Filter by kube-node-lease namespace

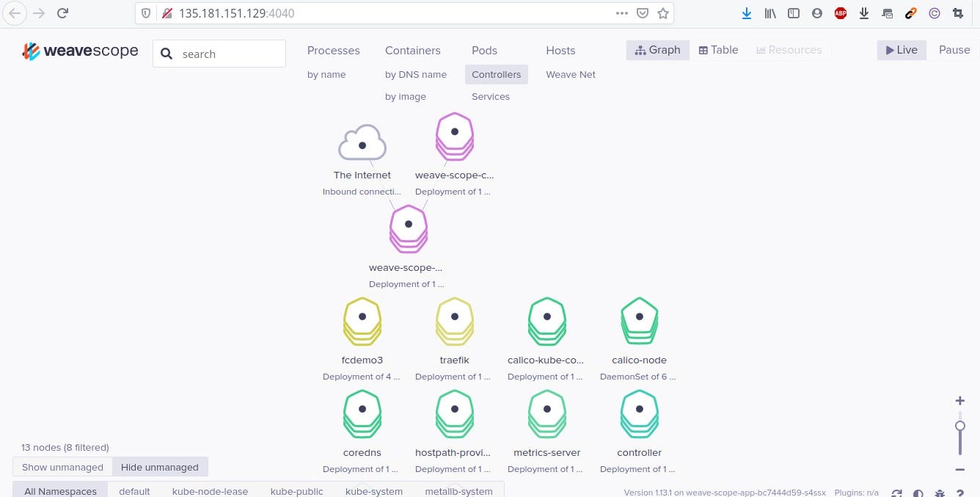coord(211,490)
